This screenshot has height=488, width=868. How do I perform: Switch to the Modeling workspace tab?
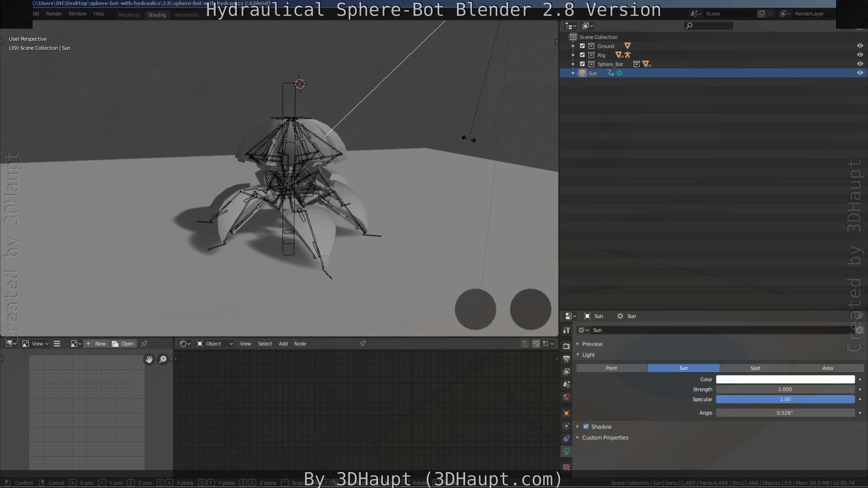click(129, 15)
